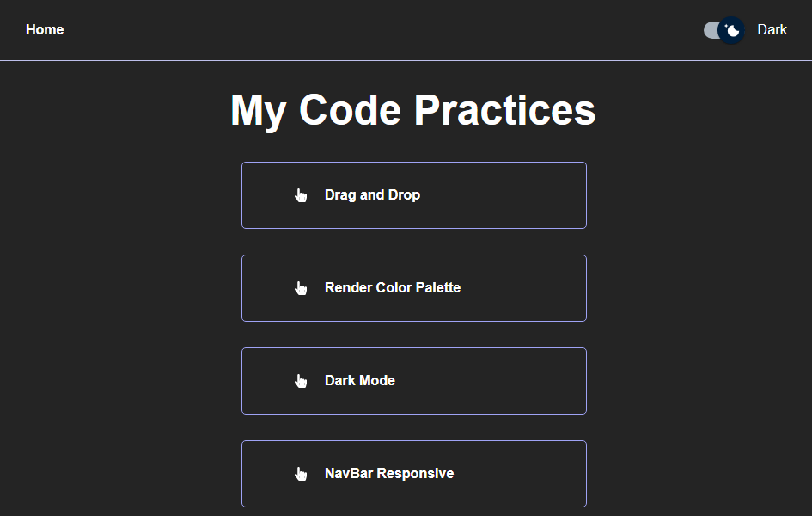Select Home in the top navigation bar
This screenshot has width=812, height=516.
(x=44, y=29)
